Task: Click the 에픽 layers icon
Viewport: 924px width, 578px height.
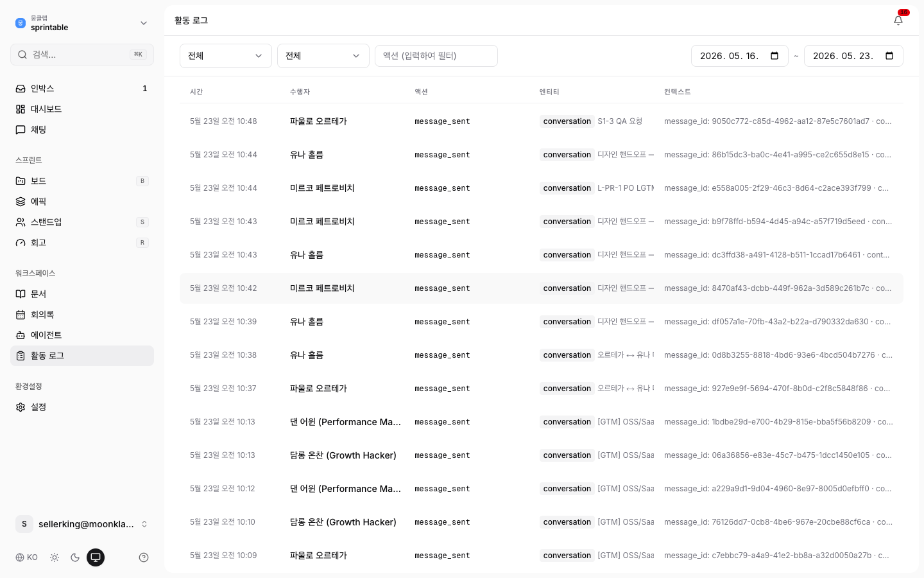Action: pyautogui.click(x=21, y=202)
